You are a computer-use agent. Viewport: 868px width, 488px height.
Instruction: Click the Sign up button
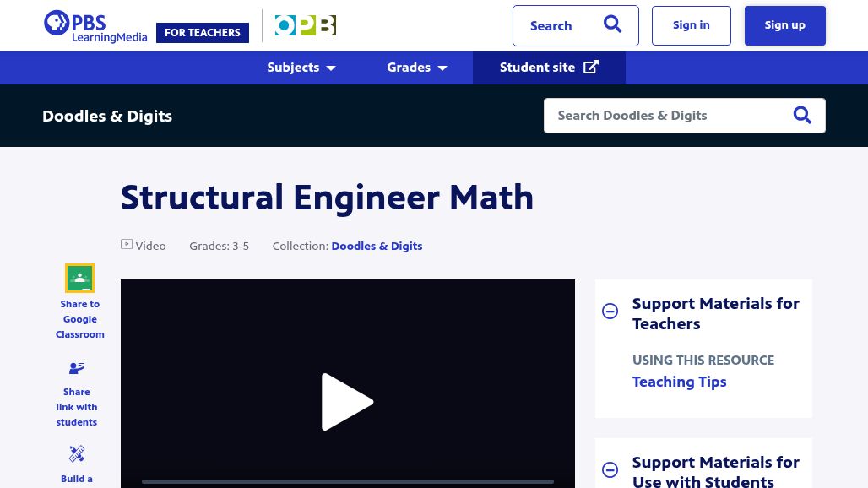pos(785,25)
